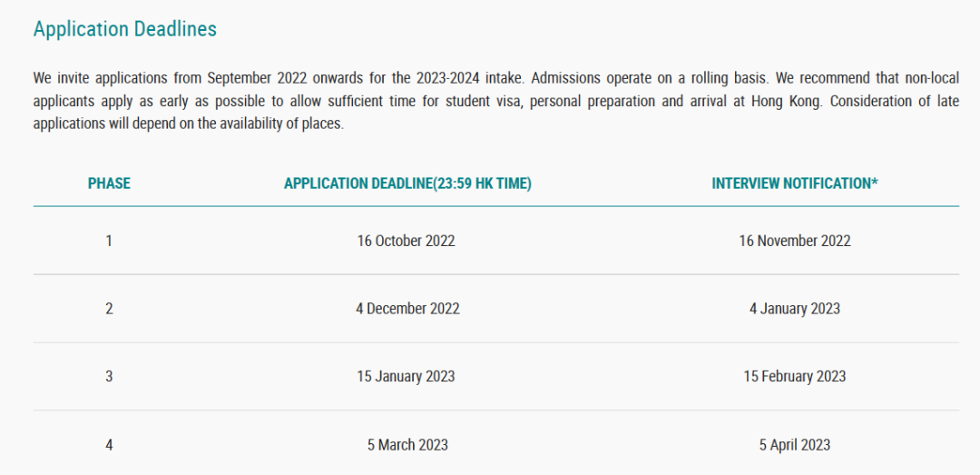Click the 5 April 2023 notification date
The height and width of the screenshot is (475, 980).
pos(794,445)
